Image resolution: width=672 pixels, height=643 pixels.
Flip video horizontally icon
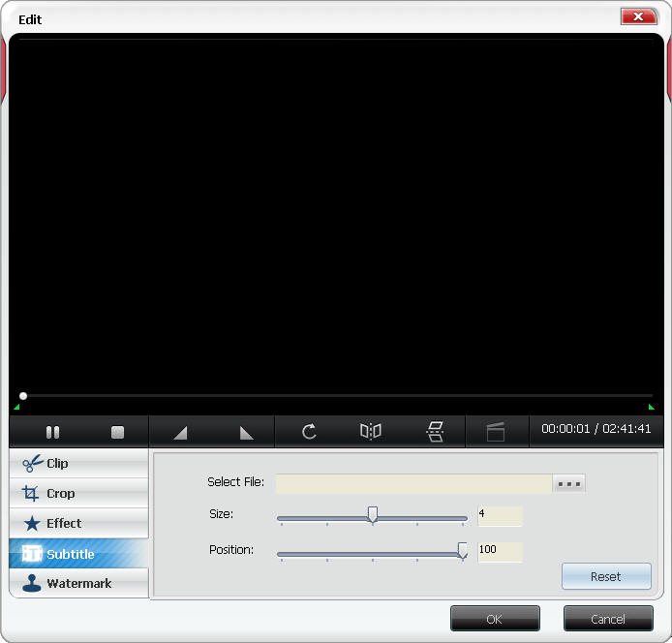(370, 431)
